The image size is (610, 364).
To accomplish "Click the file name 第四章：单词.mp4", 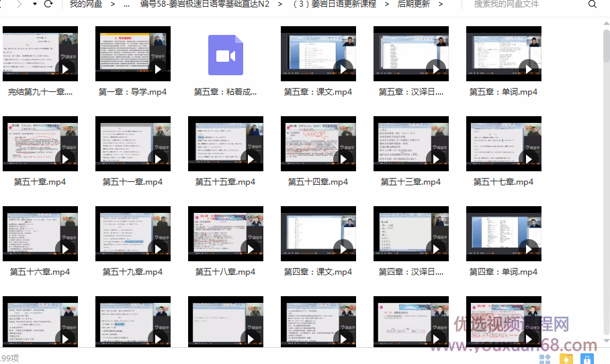I will [x=503, y=272].
